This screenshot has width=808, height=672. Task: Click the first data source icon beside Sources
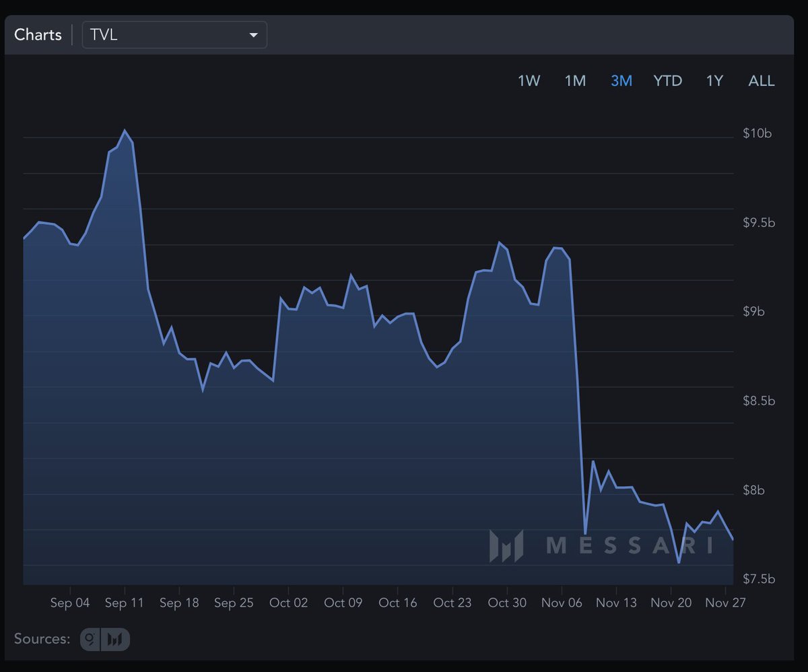coord(90,639)
